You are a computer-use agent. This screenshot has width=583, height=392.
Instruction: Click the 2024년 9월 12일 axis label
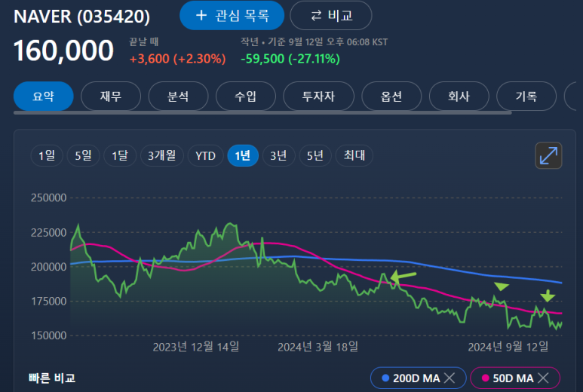point(508,347)
